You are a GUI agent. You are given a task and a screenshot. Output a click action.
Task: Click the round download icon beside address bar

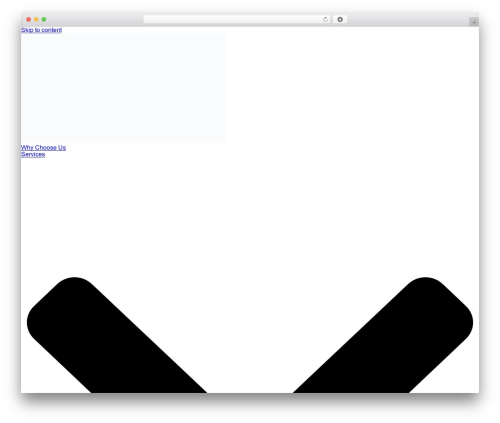[x=340, y=19]
